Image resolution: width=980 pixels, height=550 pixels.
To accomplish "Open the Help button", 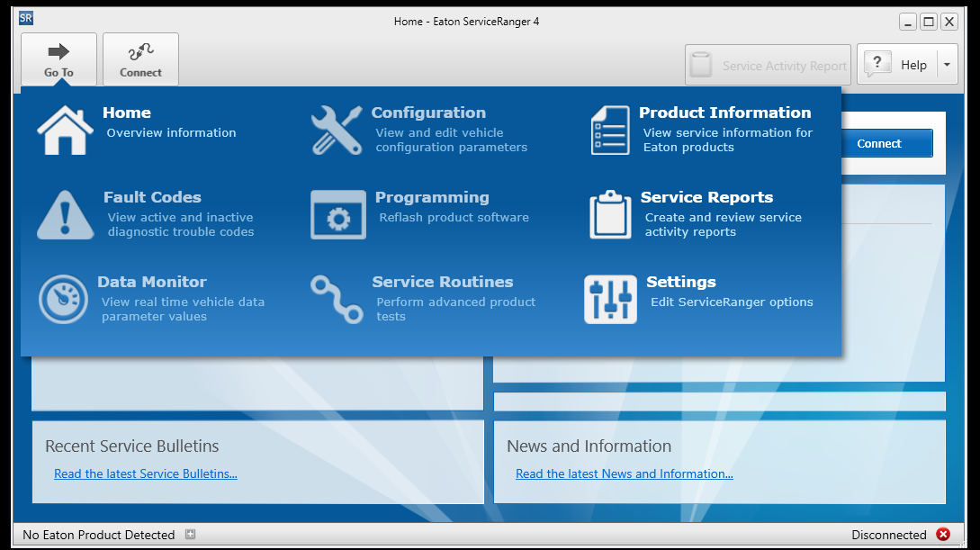I will [897, 65].
